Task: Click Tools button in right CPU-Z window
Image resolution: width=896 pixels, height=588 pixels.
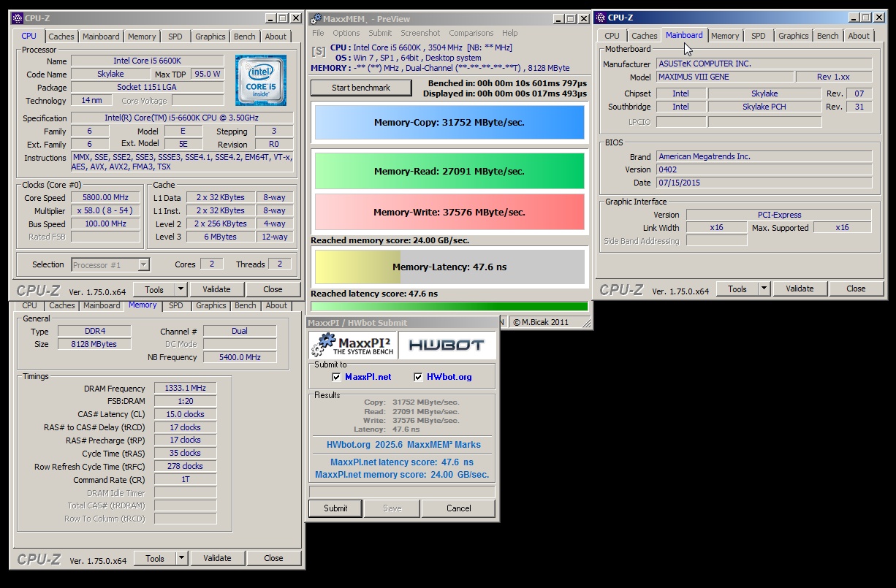Action: point(737,289)
